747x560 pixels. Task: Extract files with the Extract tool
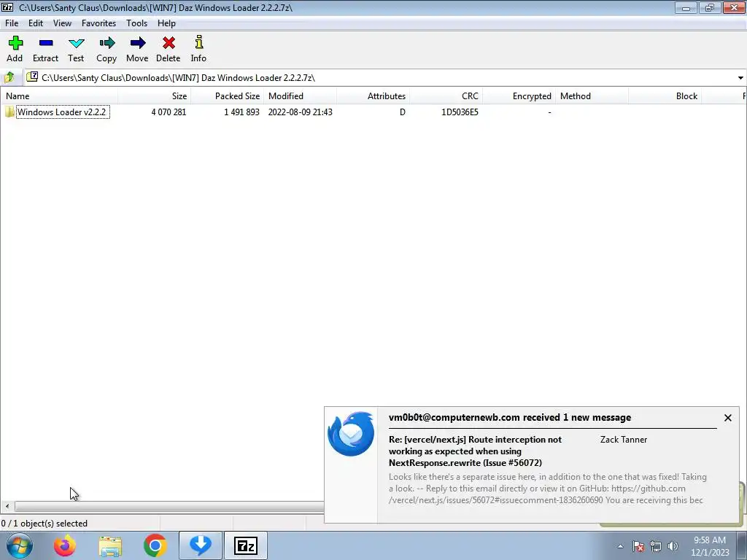tap(46, 43)
